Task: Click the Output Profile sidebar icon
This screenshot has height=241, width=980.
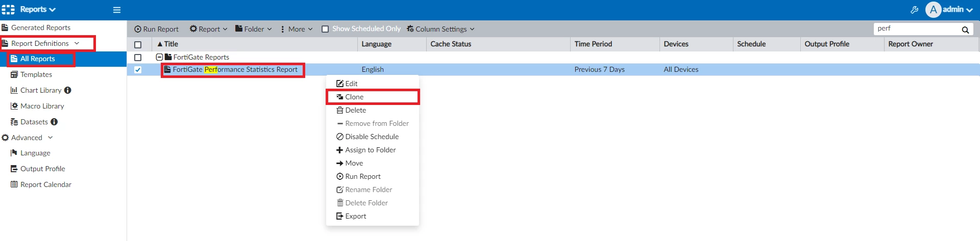Action: click(x=14, y=169)
